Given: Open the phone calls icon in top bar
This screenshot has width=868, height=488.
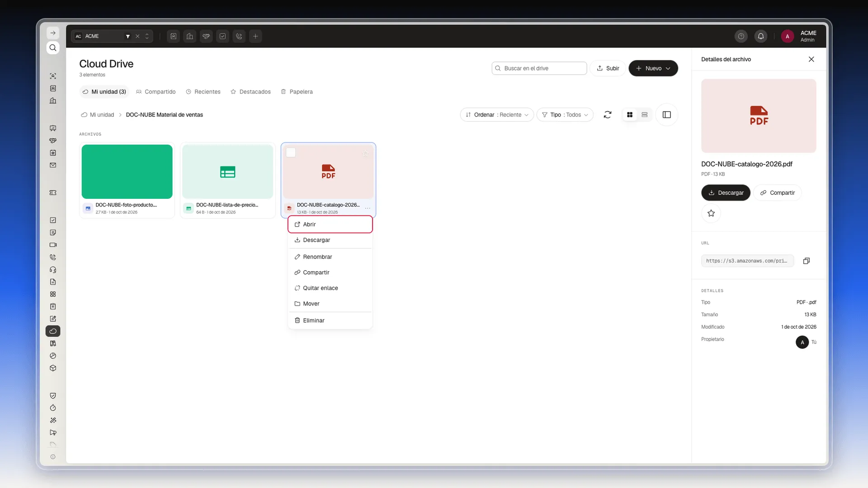Looking at the screenshot, I should point(239,36).
